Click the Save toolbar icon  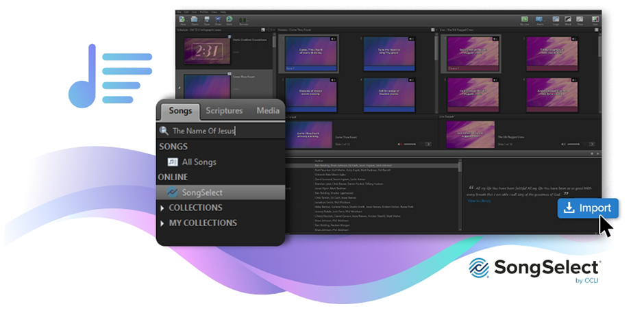point(207,19)
